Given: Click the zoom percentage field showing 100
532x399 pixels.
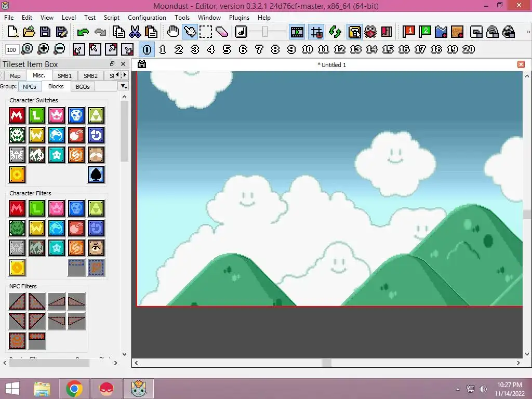Looking at the screenshot, I should [x=11, y=50].
